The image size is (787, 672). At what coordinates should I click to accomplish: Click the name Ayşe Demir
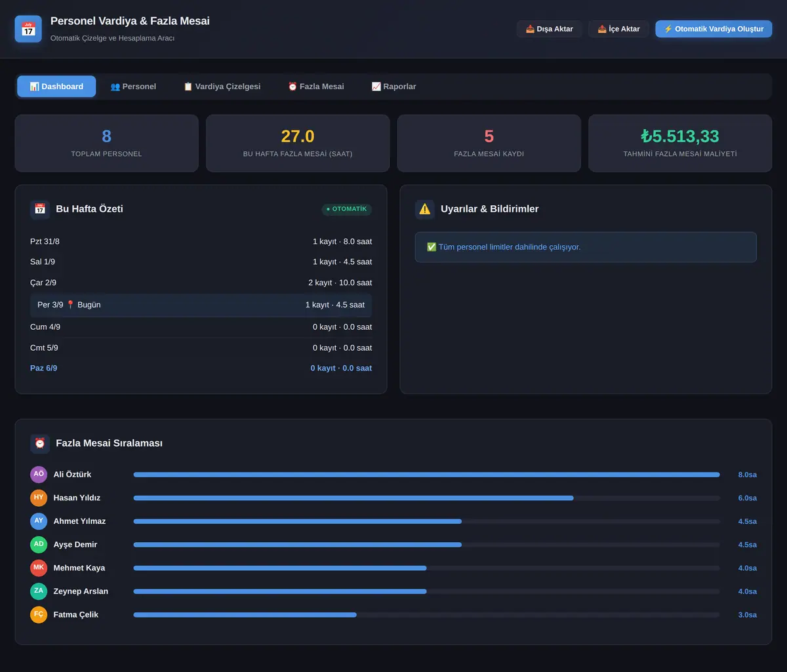[75, 544]
